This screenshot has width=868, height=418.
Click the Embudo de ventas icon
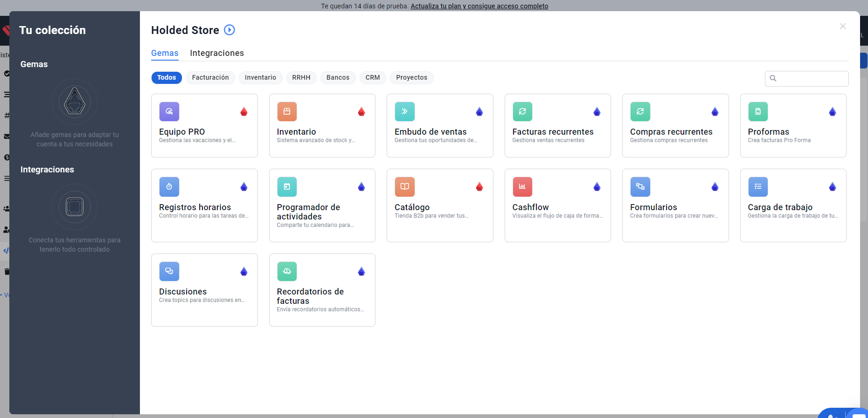[x=405, y=111]
